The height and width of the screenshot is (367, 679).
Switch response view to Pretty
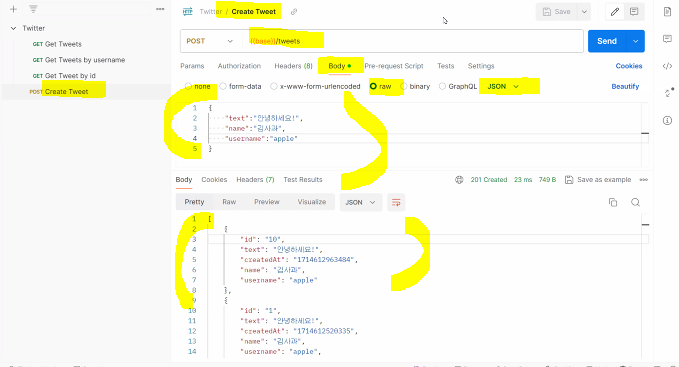[x=194, y=202]
